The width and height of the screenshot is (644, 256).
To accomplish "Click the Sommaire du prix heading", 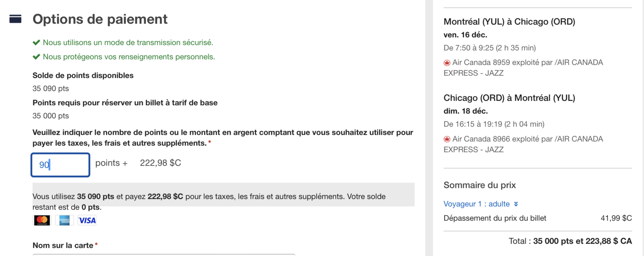I will point(479,185).
